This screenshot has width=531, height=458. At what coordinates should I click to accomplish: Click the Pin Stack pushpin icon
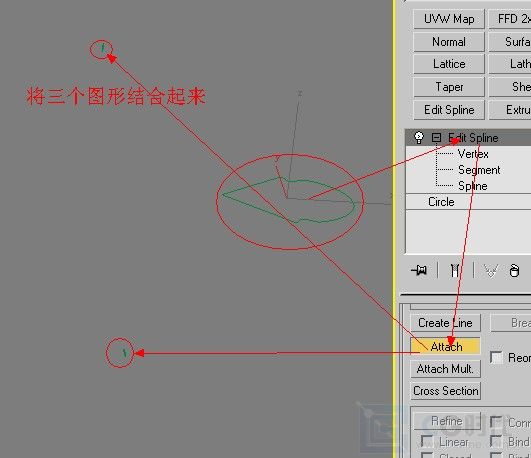[x=419, y=270]
